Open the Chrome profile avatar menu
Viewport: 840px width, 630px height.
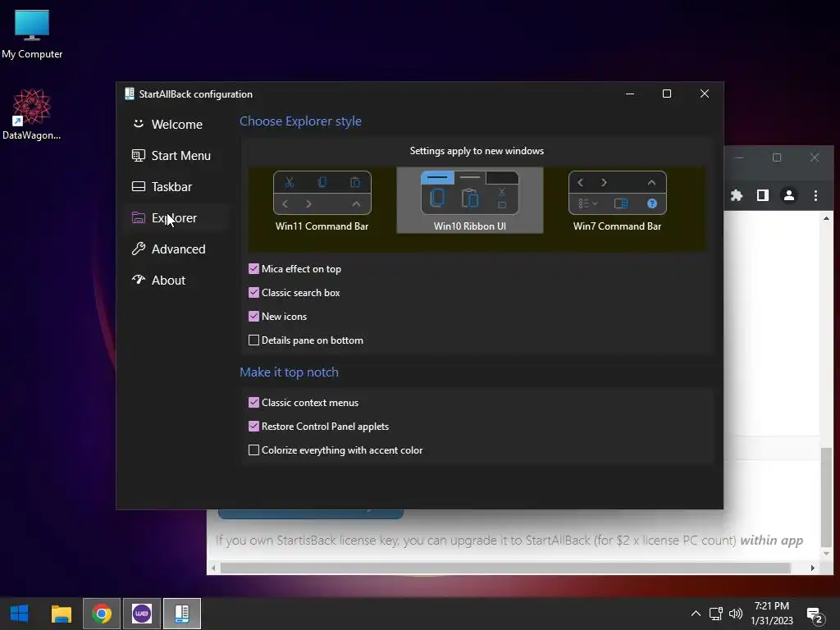[789, 195]
